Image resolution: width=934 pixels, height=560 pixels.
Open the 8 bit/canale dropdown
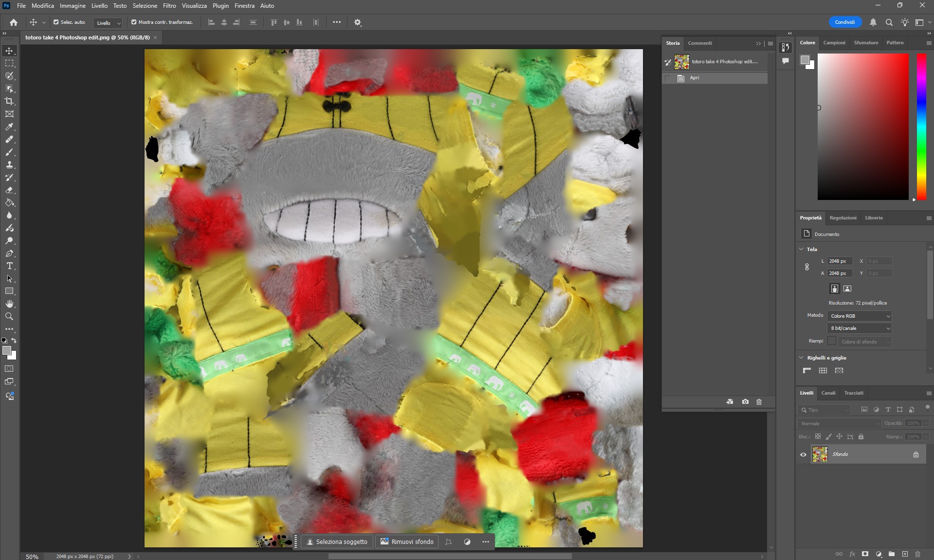click(860, 328)
